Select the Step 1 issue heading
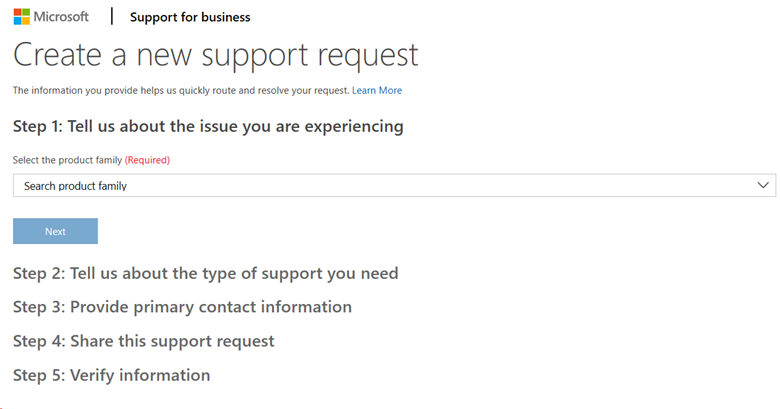780x409 pixels. click(x=208, y=127)
